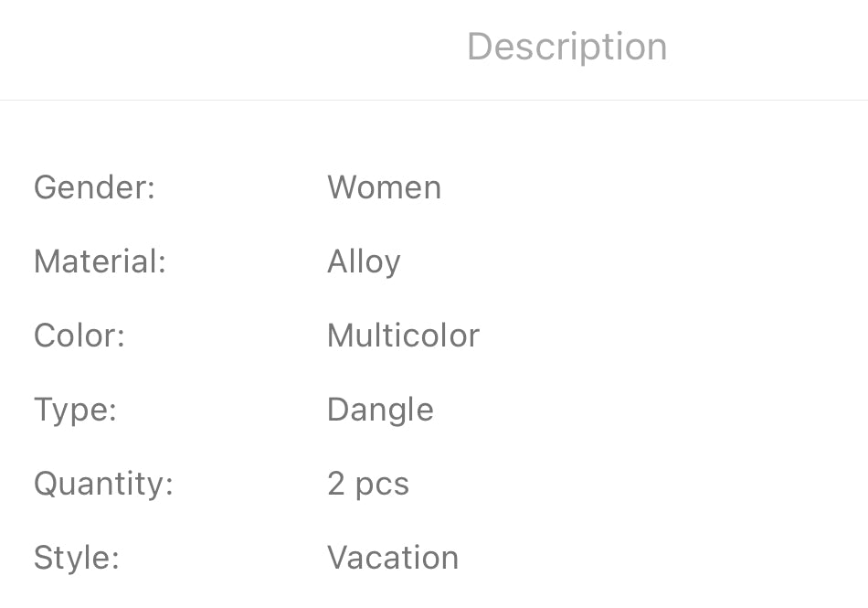Image resolution: width=868 pixels, height=608 pixels.
Task: Click the Material label
Action: tap(99, 261)
